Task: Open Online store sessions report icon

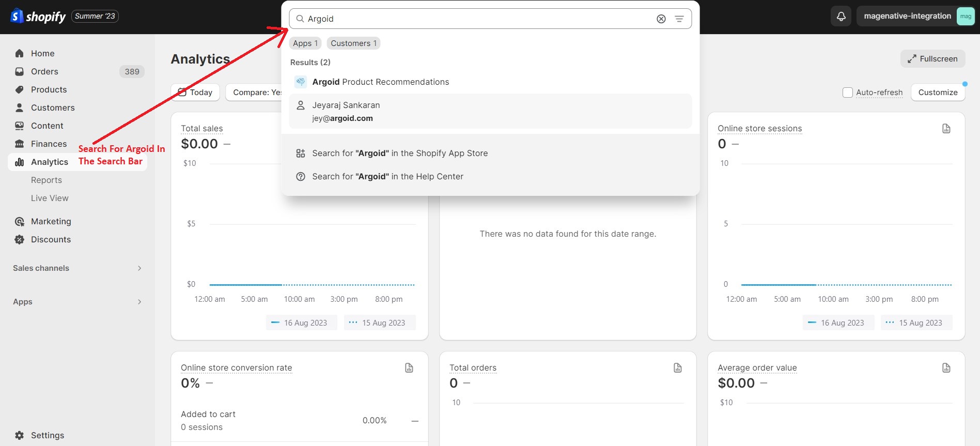Action: [x=946, y=129]
